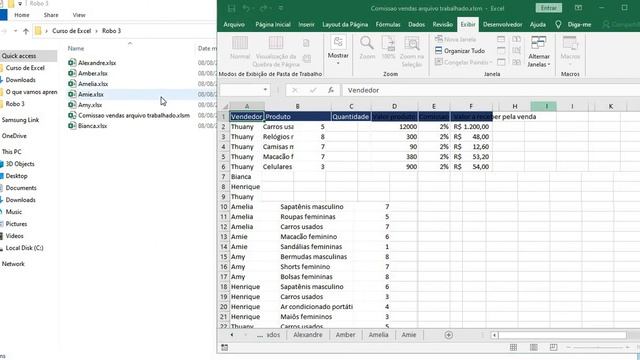Viewport: 640px width, 360px height.
Task: Open the Zoom magnifier dialog
Action: 367,48
